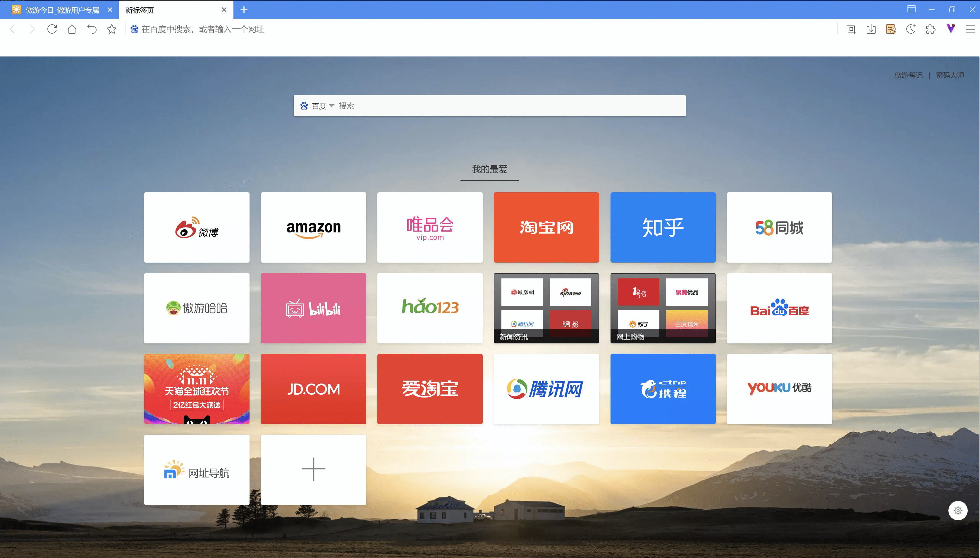Image resolution: width=980 pixels, height=558 pixels.
Task: Open the 58同城 tile
Action: click(779, 228)
